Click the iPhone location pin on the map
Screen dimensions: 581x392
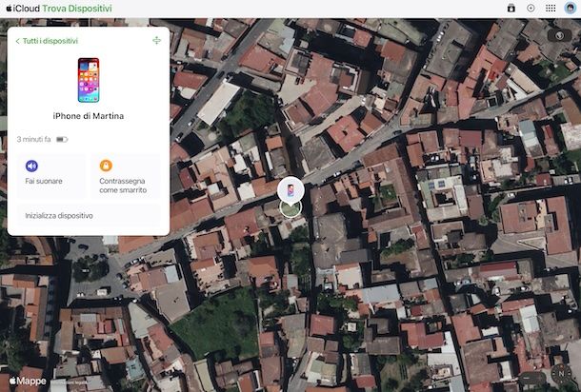click(290, 190)
